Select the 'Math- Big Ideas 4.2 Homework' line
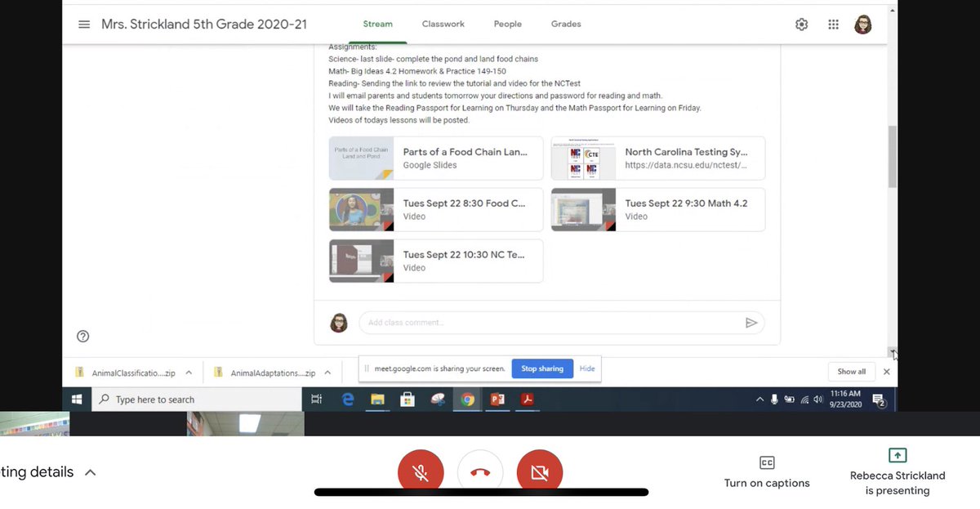Viewport: 980px width, 509px height. pyautogui.click(x=417, y=71)
